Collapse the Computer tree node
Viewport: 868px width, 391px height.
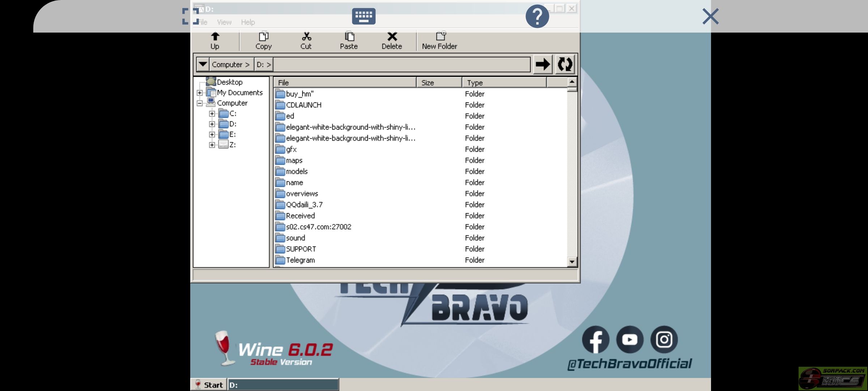click(200, 103)
